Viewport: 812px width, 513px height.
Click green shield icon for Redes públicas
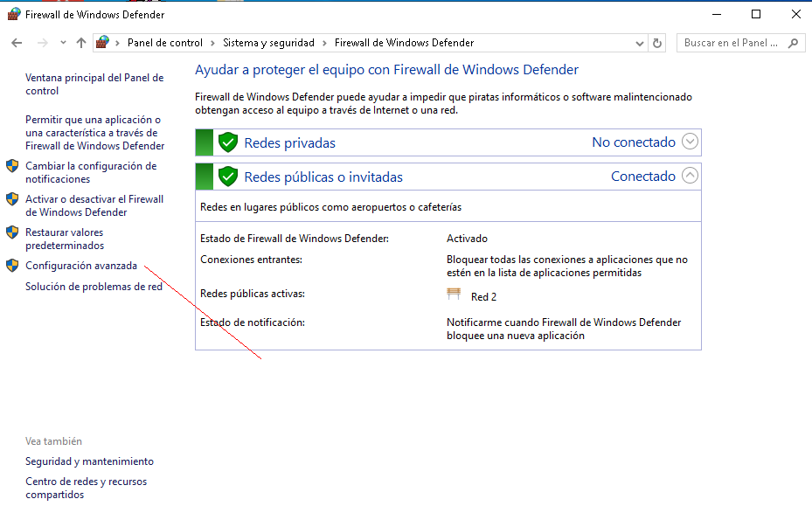point(228,177)
